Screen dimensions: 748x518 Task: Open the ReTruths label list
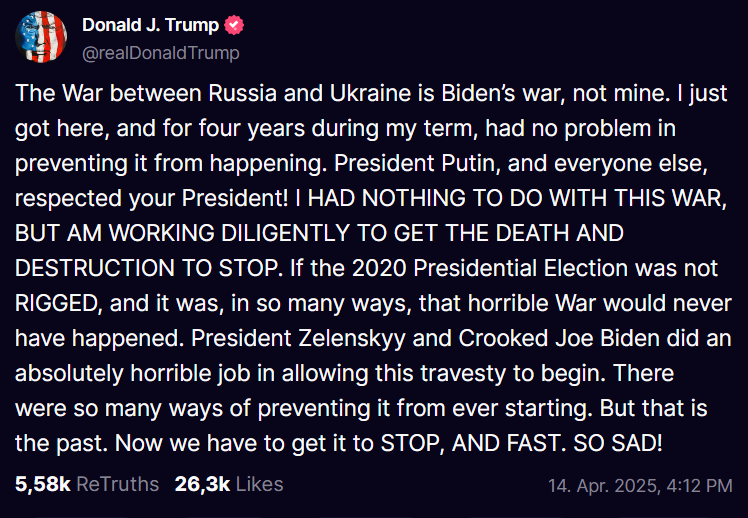[117, 484]
